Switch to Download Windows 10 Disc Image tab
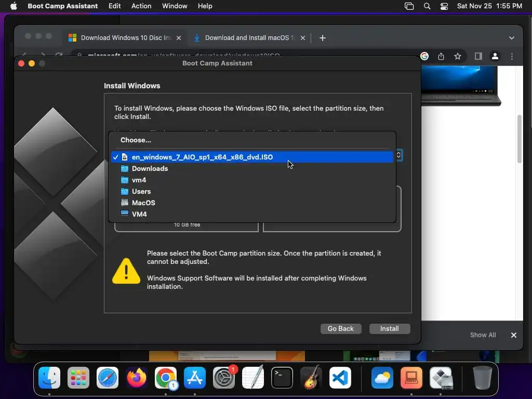This screenshot has height=399, width=532. (x=125, y=37)
